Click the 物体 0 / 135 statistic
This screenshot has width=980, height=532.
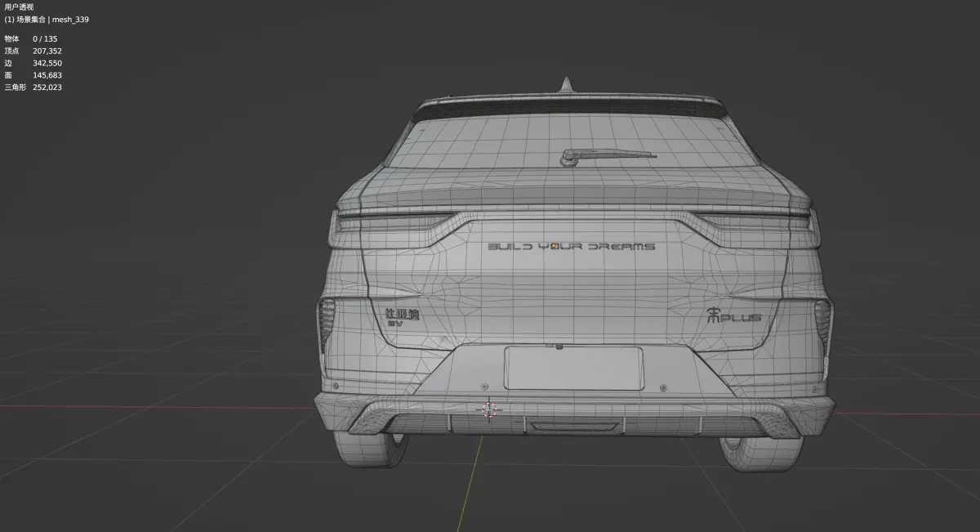click(31, 38)
